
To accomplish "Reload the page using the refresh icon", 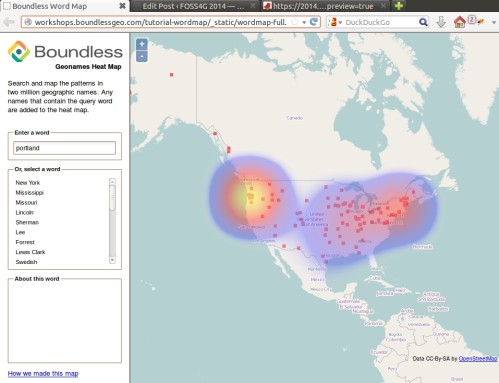I will (314, 22).
